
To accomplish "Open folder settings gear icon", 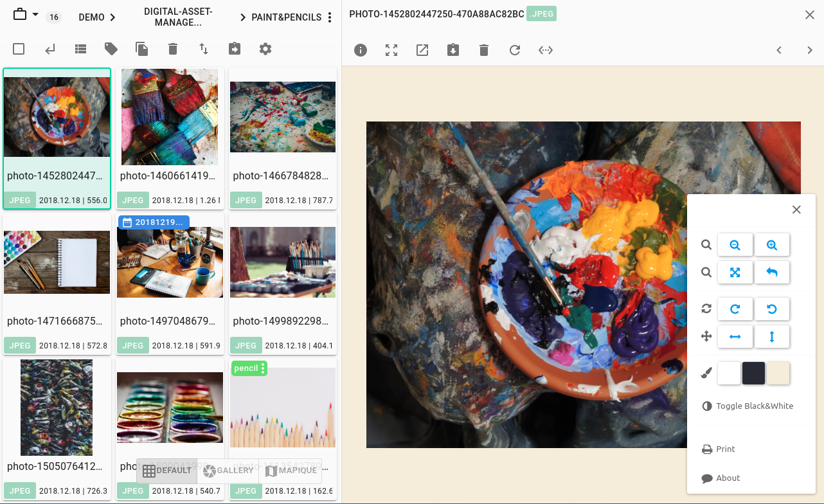I will point(265,49).
